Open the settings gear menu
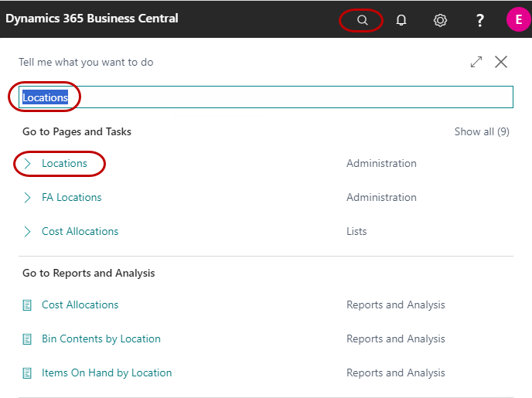The image size is (532, 398). [440, 20]
